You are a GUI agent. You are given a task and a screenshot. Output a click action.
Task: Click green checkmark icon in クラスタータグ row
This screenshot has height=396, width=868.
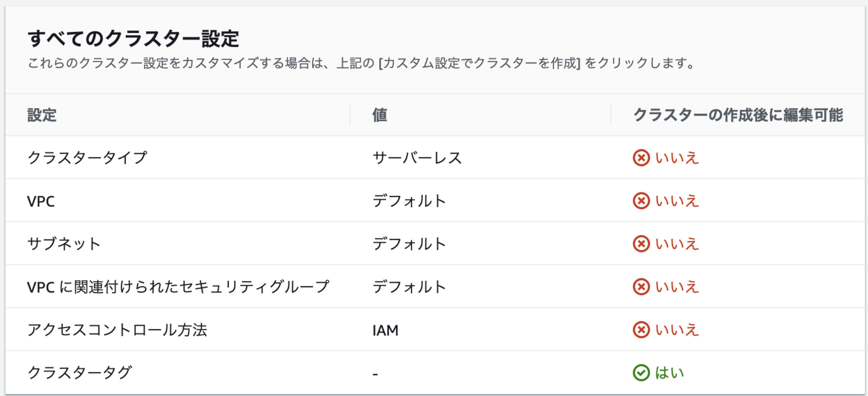point(641,373)
